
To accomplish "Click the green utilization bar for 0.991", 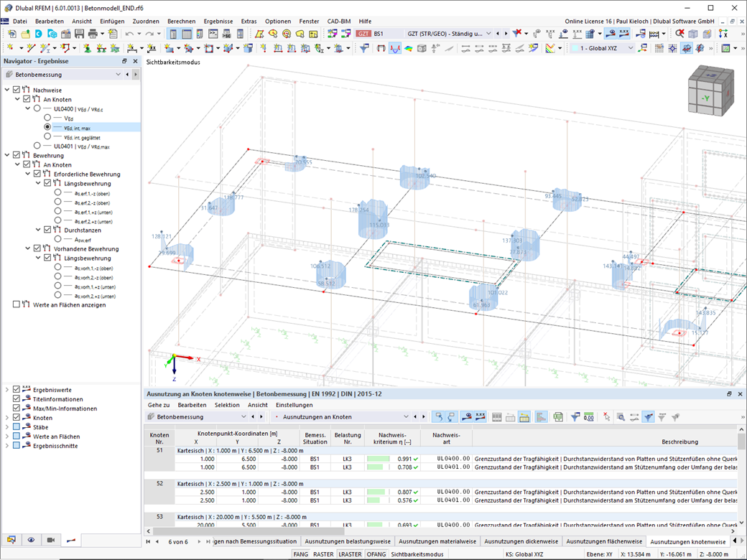I will [379, 459].
